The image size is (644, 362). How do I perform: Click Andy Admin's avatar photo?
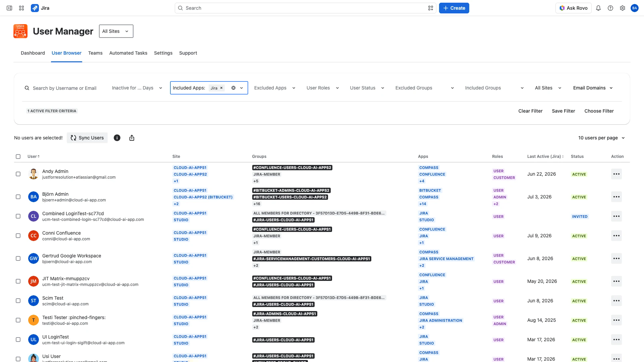pos(34,174)
